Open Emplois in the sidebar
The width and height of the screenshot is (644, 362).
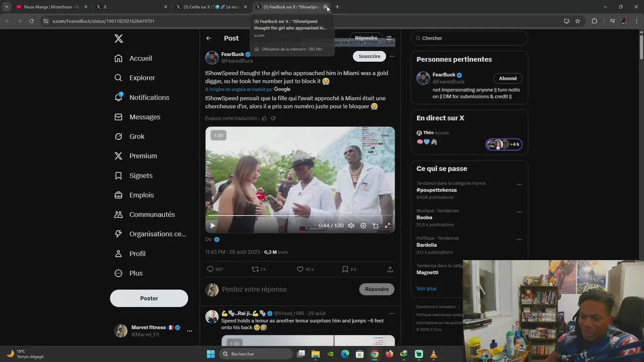(134, 195)
